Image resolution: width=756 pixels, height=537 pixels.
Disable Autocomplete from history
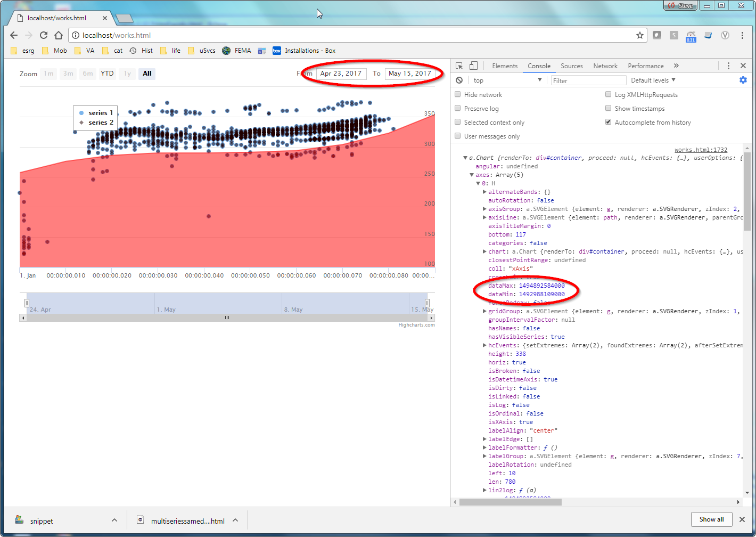608,122
